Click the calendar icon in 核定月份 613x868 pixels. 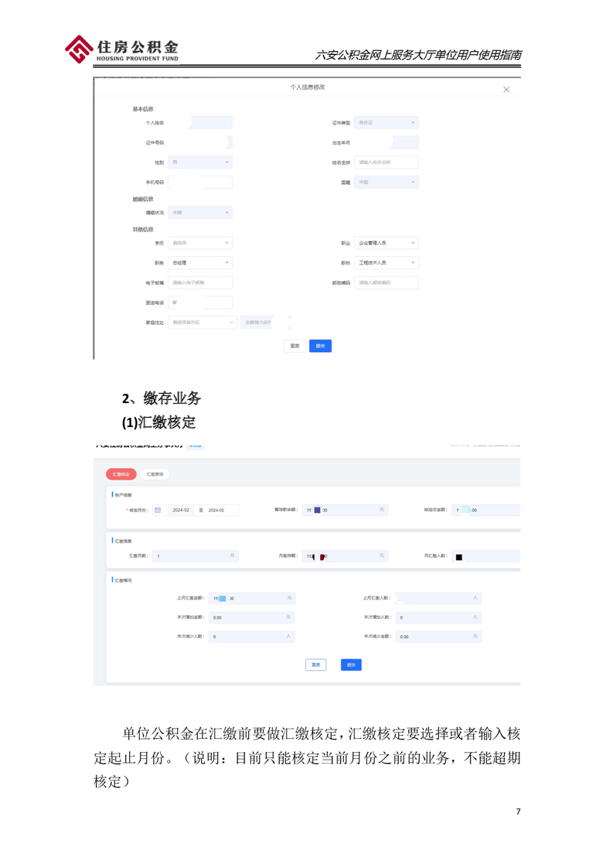point(158,511)
